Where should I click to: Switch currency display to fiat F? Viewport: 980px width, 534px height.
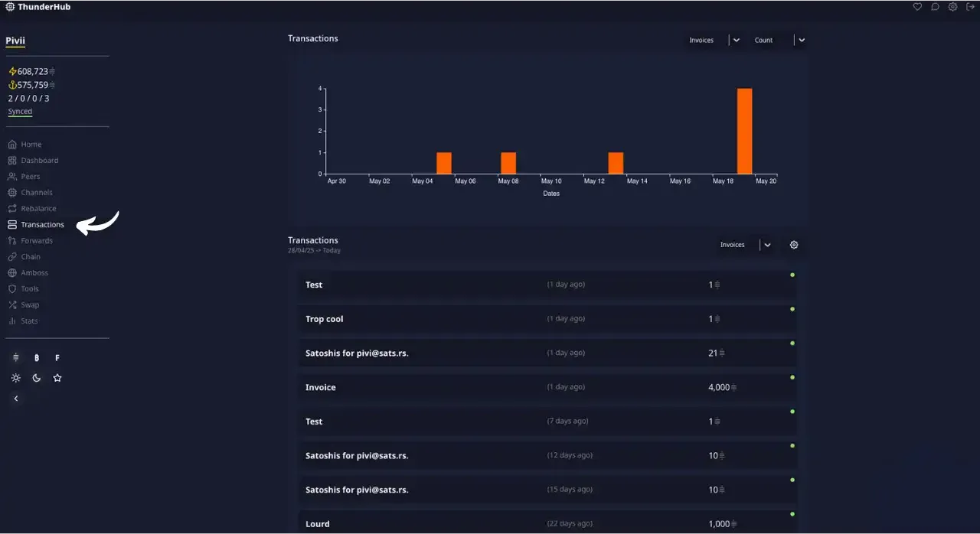(57, 358)
